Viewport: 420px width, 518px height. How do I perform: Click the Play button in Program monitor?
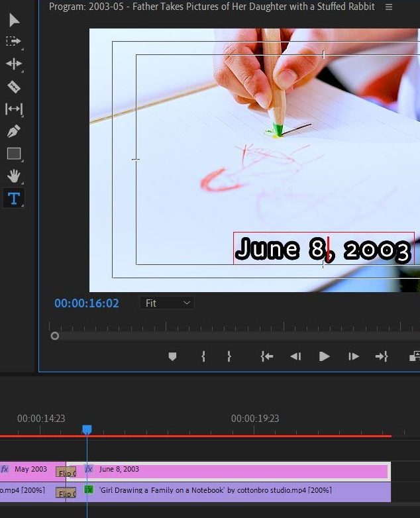tap(324, 356)
